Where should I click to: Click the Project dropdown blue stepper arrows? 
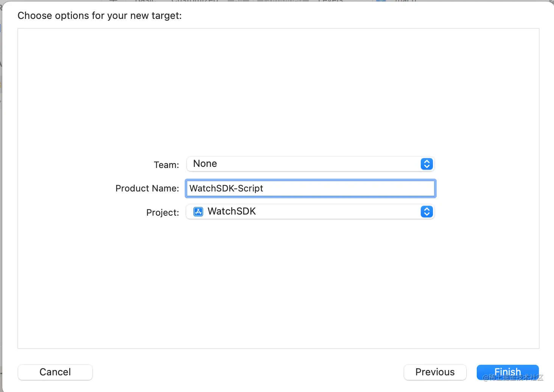426,212
